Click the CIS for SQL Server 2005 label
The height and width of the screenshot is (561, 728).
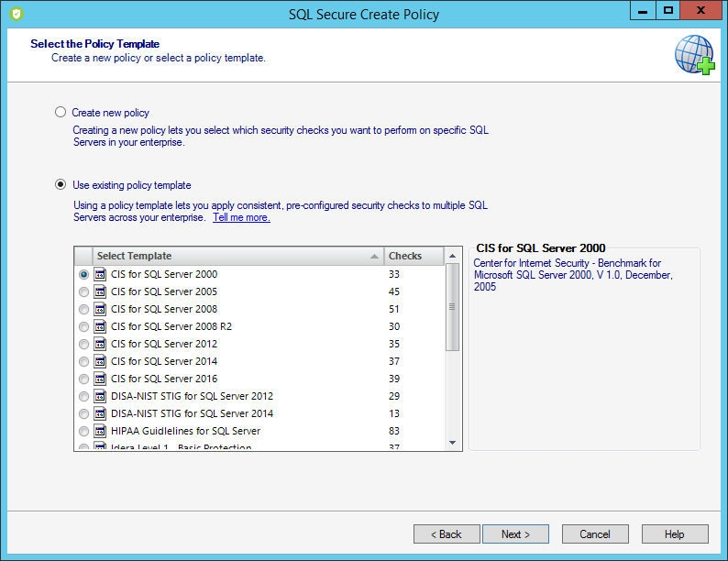pos(164,291)
